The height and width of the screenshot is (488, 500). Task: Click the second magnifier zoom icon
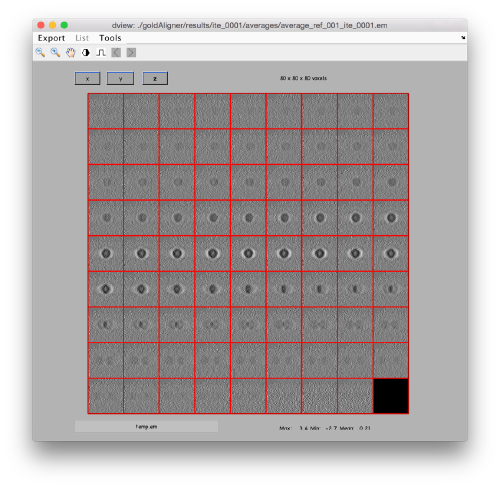pos(55,52)
